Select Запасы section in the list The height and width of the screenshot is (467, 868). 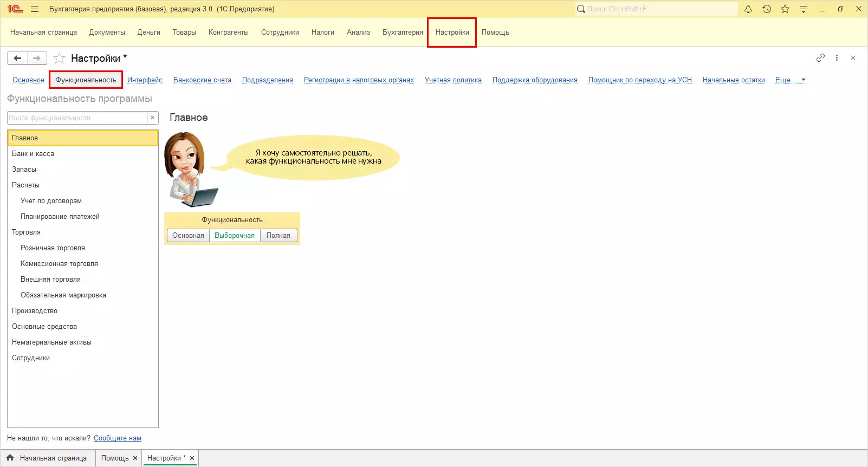pyautogui.click(x=83, y=170)
